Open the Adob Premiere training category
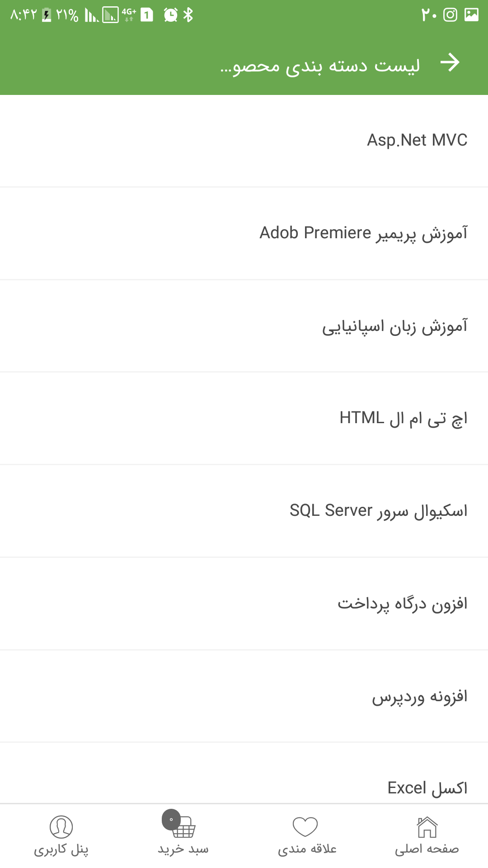 point(363,233)
